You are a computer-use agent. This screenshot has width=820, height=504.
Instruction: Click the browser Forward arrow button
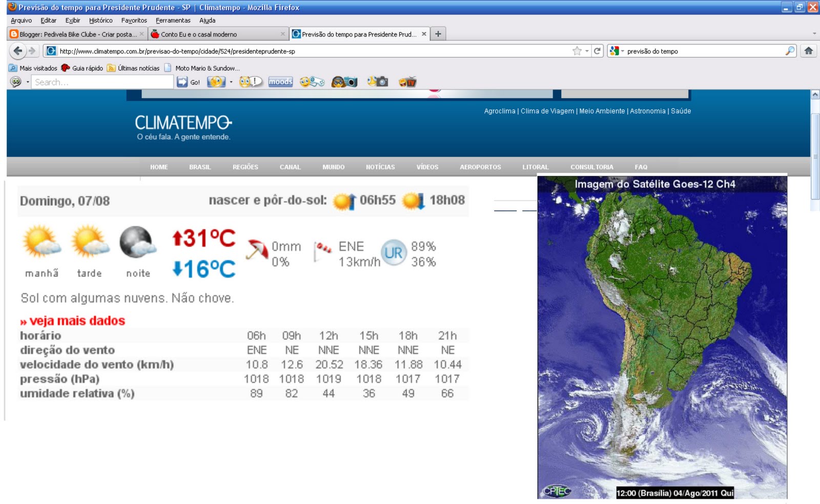[32, 51]
